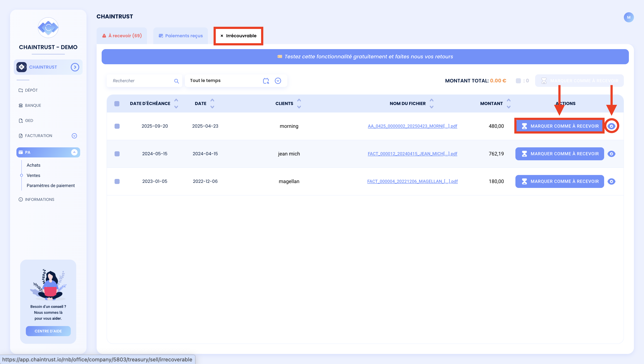The image size is (644, 364).
Task: Open the calendar date picker icon
Action: click(x=266, y=81)
